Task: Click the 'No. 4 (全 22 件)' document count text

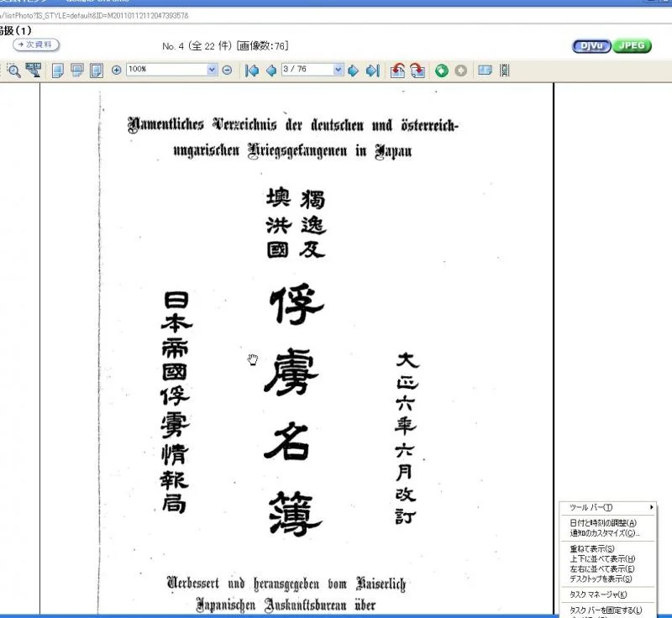Action: coord(197,46)
